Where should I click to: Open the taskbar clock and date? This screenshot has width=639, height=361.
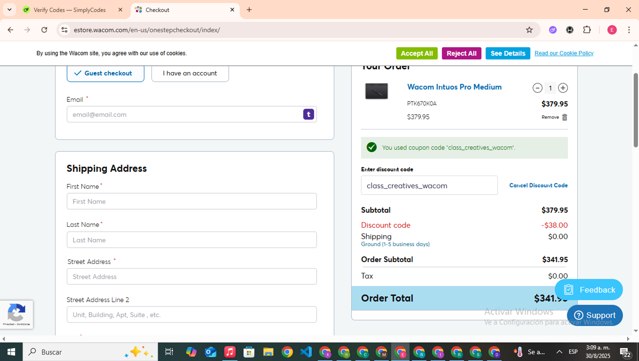(598, 352)
